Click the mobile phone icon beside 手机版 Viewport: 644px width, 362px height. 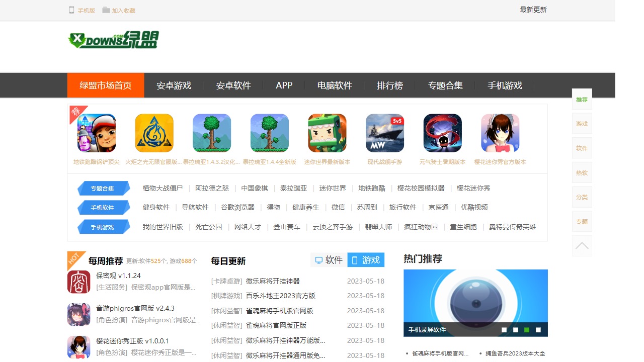(71, 10)
